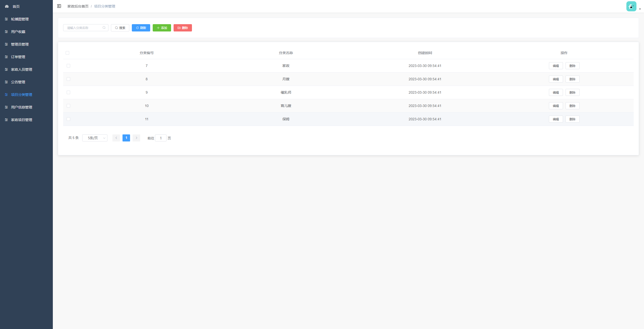
Task: Focus the 前往 page number input
Action: coord(161,138)
